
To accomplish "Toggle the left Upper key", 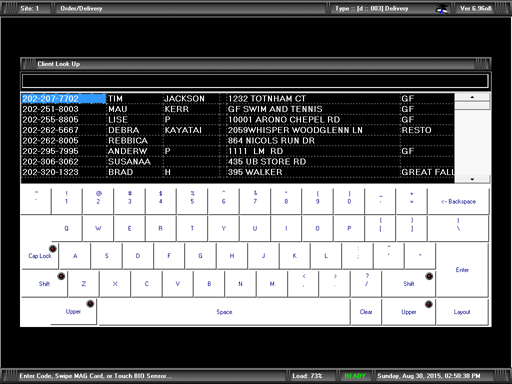I will pyautogui.click(x=73, y=312).
